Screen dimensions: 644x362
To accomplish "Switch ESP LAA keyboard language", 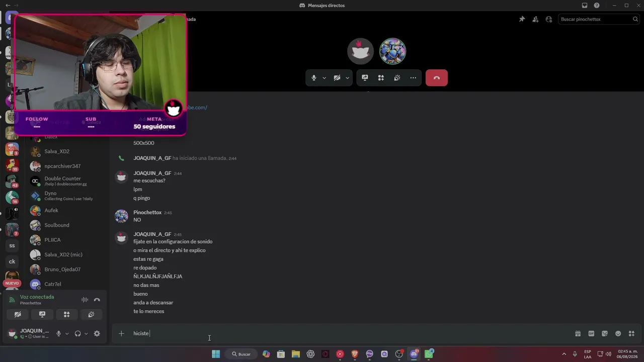I will (x=588, y=354).
